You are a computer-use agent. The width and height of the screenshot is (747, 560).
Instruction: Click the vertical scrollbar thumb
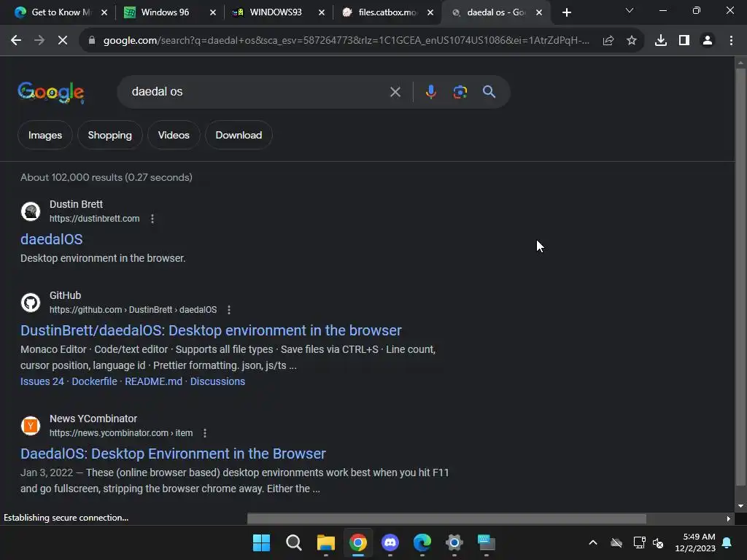tap(740, 277)
